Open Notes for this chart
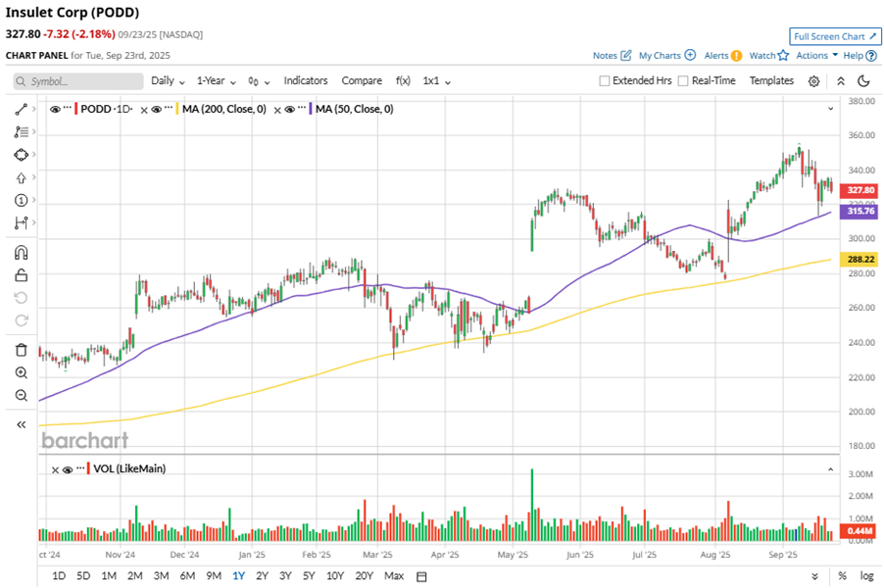 [612, 55]
